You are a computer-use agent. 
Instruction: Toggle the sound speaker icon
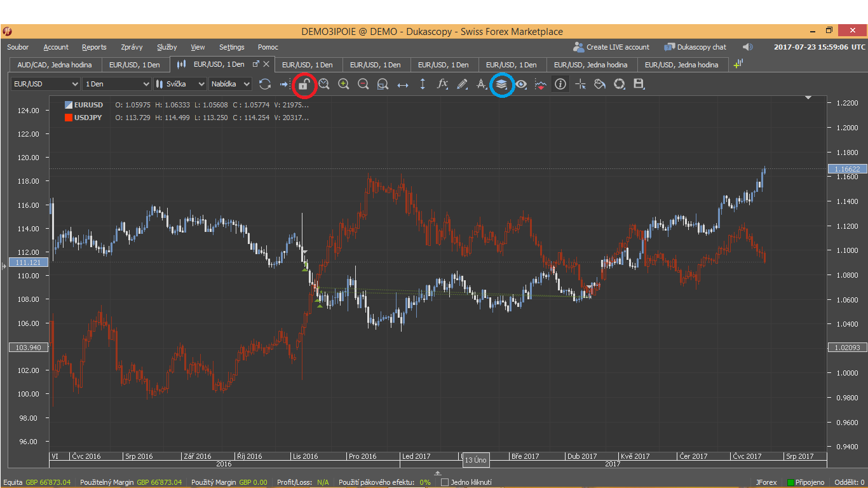(748, 47)
